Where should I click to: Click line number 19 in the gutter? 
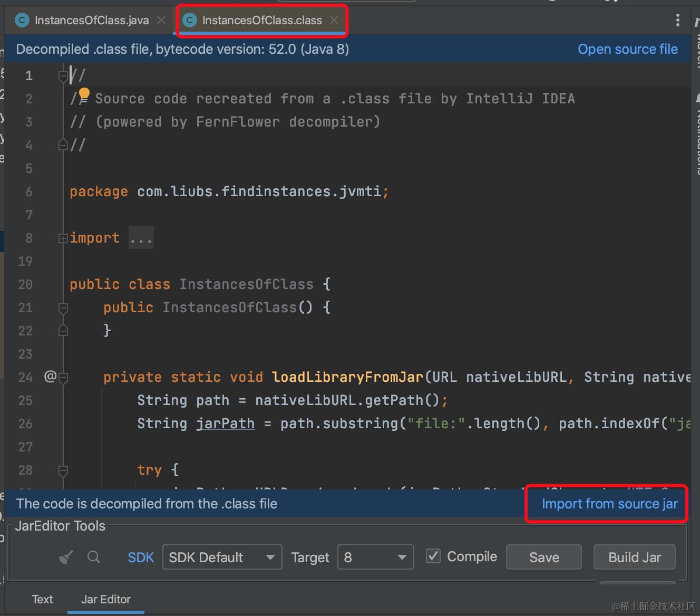[x=25, y=262]
